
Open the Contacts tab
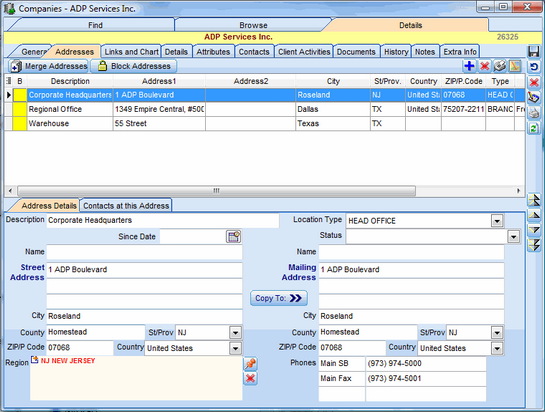click(254, 52)
